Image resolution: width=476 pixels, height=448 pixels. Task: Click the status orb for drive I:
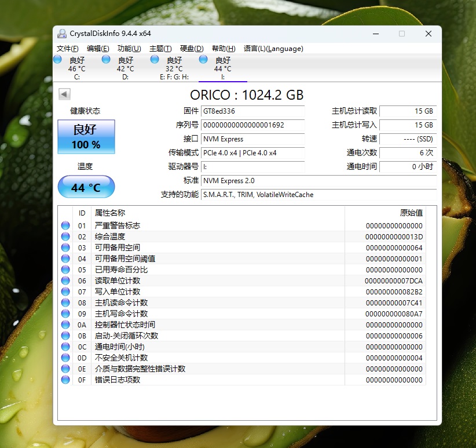(x=203, y=59)
